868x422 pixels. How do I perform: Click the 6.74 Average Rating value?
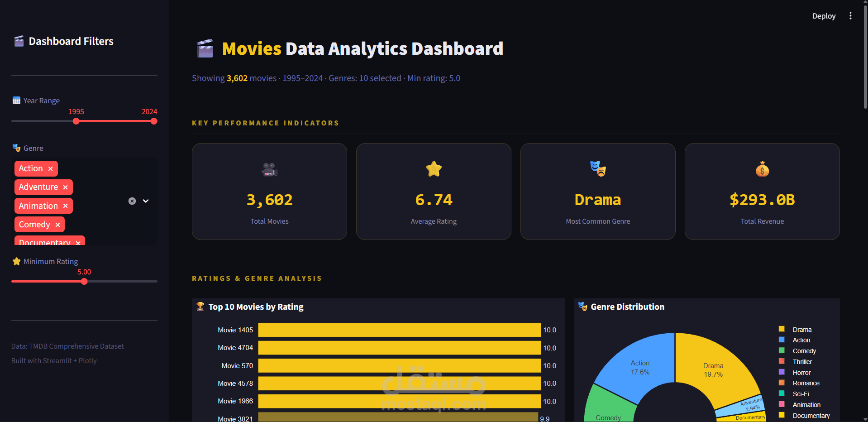[434, 200]
